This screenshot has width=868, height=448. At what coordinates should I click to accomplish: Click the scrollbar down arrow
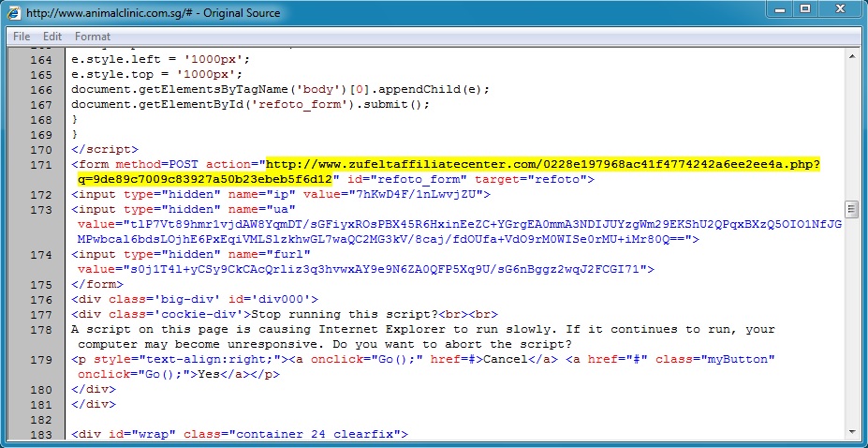[x=851, y=431]
